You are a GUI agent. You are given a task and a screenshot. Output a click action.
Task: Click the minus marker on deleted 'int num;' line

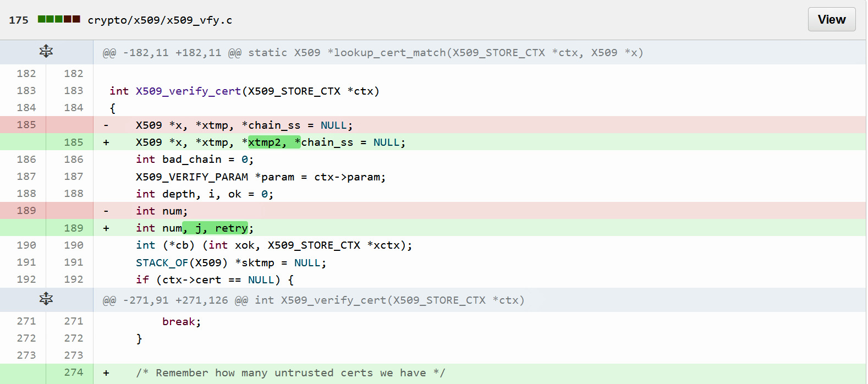(106, 211)
